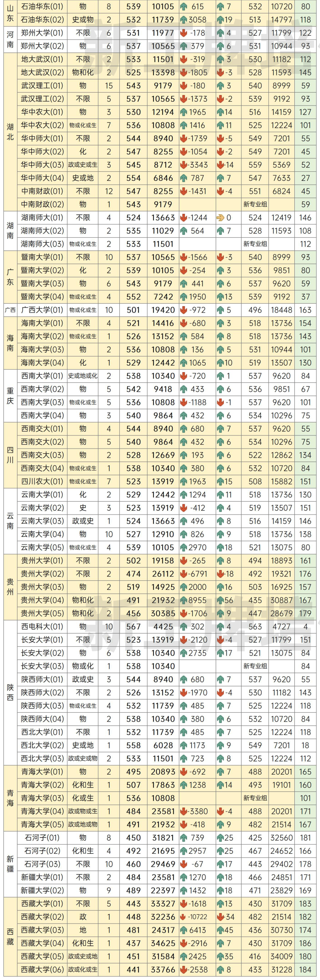Click the 陕西师大(01) school name cell
Image resolution: width=320 pixels, height=980 pixels.
pos(42,679)
